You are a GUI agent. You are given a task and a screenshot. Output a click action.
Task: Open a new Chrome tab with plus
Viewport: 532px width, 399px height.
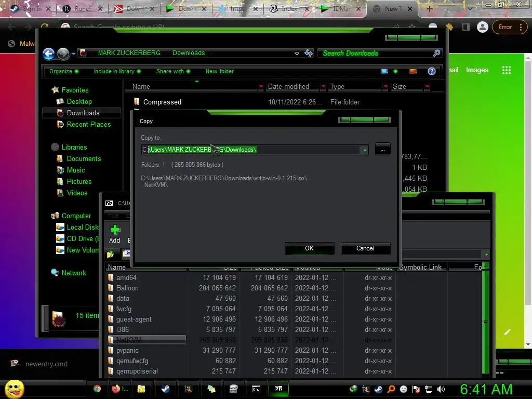(x=429, y=9)
